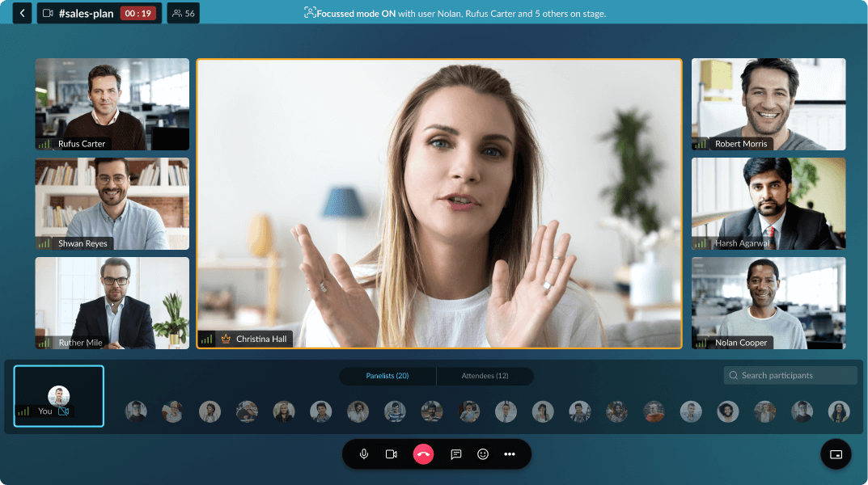Click the signal bars on Rufus Carter's tile
Image resolution: width=868 pixels, height=485 pixels.
[x=44, y=144]
